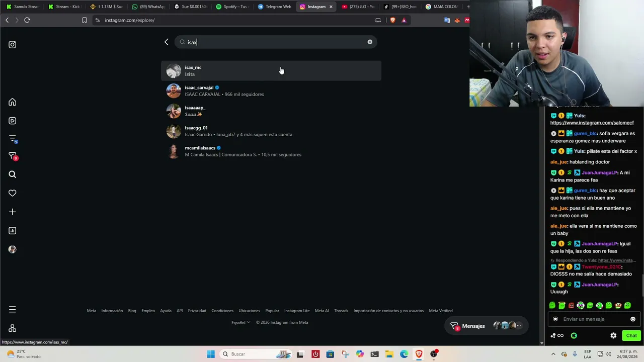Image resolution: width=644 pixels, height=362 pixels.
Task: Open the channel points infinity icon in chat
Action: click(557, 335)
